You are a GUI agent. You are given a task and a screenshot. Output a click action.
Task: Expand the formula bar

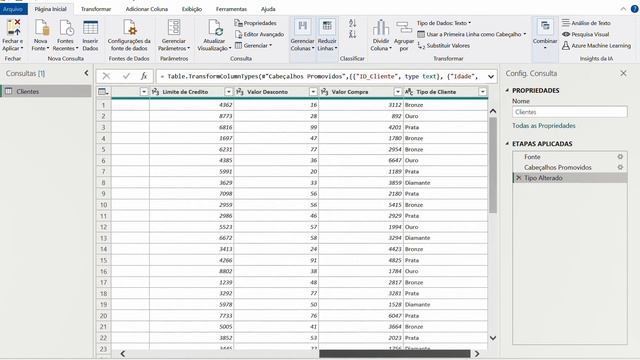(491, 76)
